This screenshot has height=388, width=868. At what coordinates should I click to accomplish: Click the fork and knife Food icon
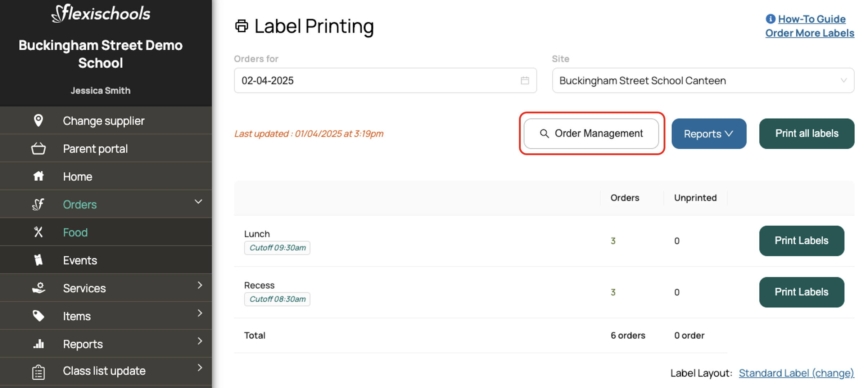click(39, 232)
